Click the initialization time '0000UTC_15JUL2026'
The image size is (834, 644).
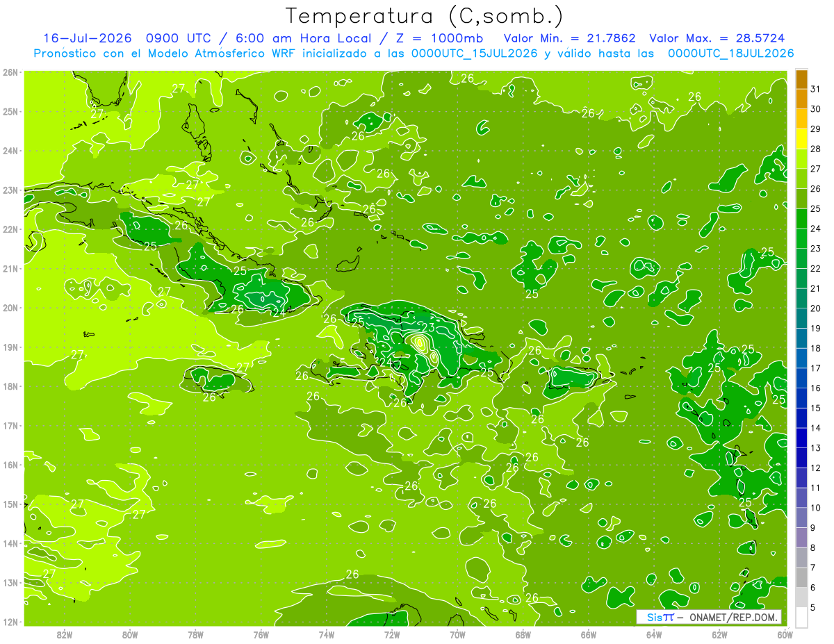(475, 53)
